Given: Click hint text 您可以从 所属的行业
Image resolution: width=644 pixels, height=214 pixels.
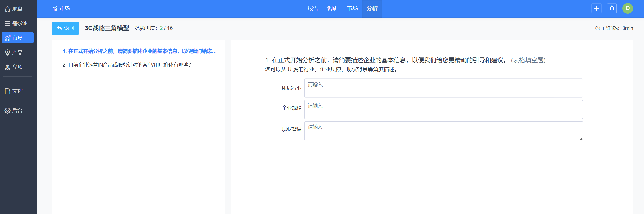Looking at the screenshot, I should 331,69.
